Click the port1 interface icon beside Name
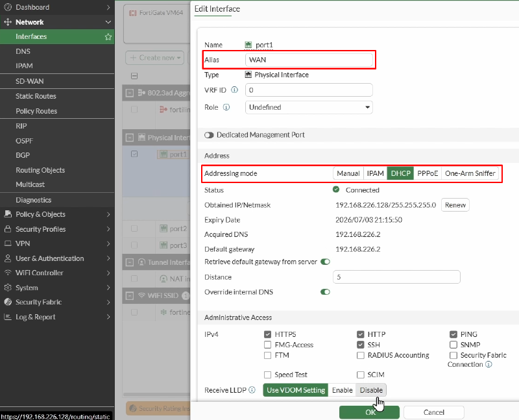This screenshot has height=420, width=519. coord(248,45)
